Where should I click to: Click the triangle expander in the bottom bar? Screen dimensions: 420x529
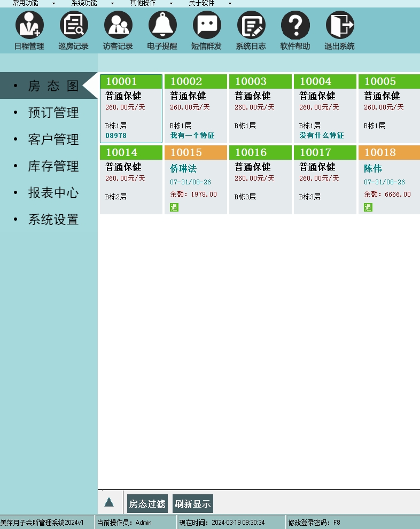[109, 502]
